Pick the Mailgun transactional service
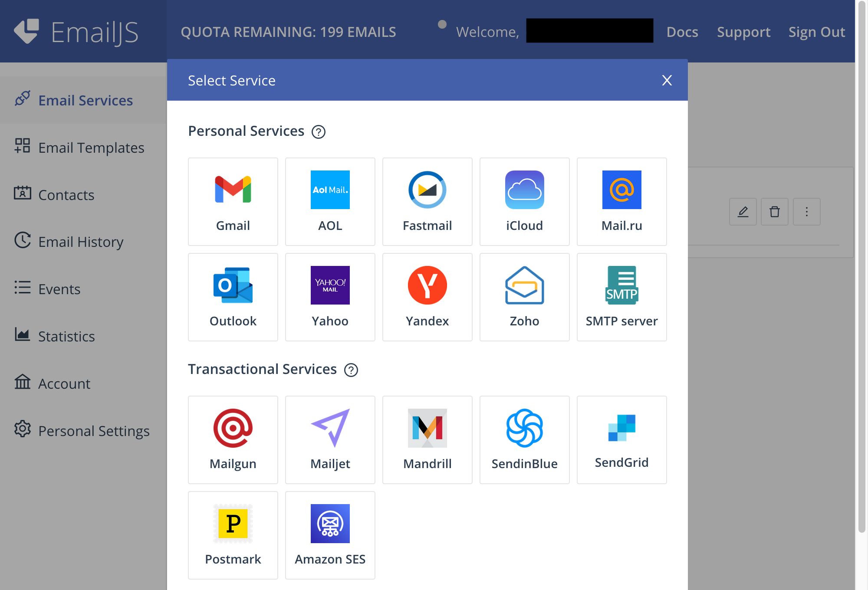The image size is (868, 590). click(x=233, y=440)
